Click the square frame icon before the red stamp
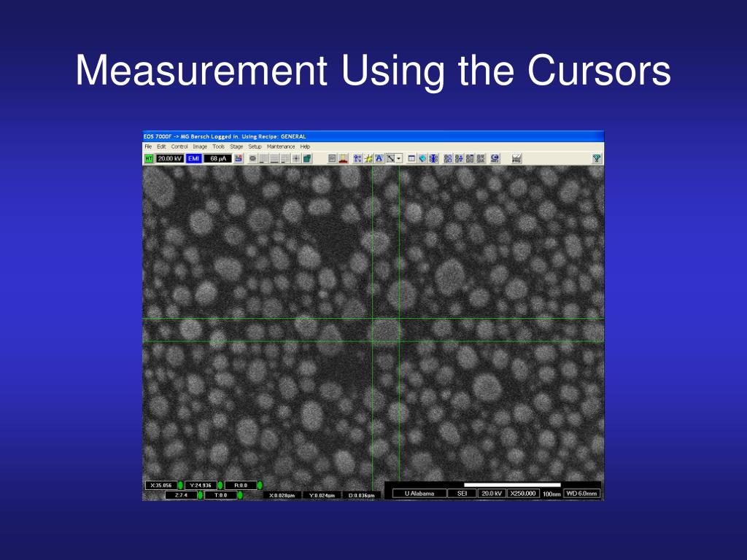Screen dimensions: 747x560 coord(332,158)
